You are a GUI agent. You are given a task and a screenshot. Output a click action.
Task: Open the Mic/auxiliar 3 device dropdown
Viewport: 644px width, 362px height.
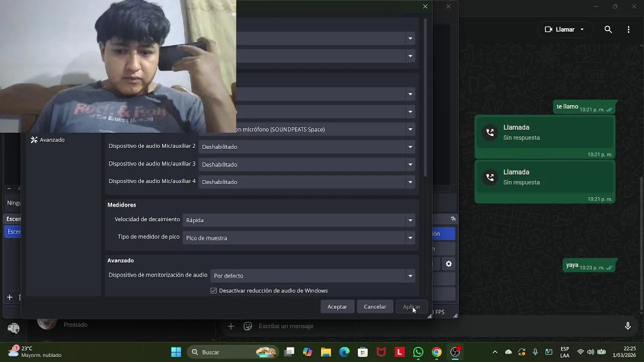pyautogui.click(x=307, y=164)
